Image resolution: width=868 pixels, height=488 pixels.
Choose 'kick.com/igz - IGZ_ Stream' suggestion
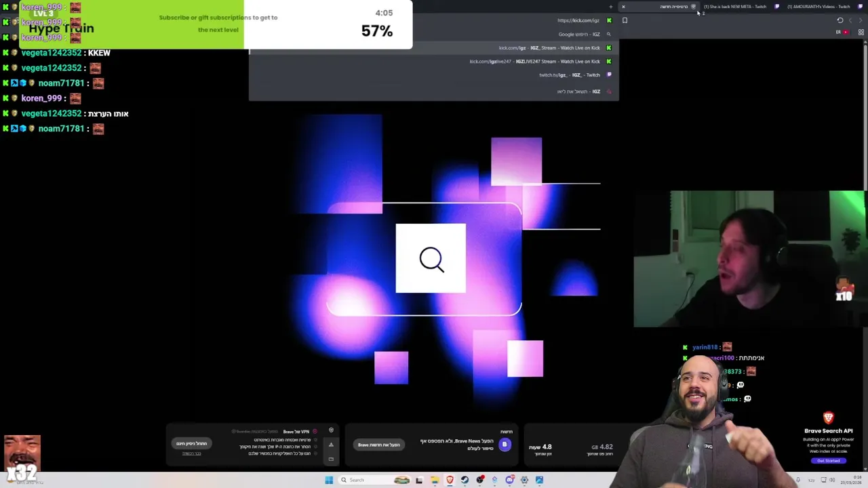click(x=434, y=47)
